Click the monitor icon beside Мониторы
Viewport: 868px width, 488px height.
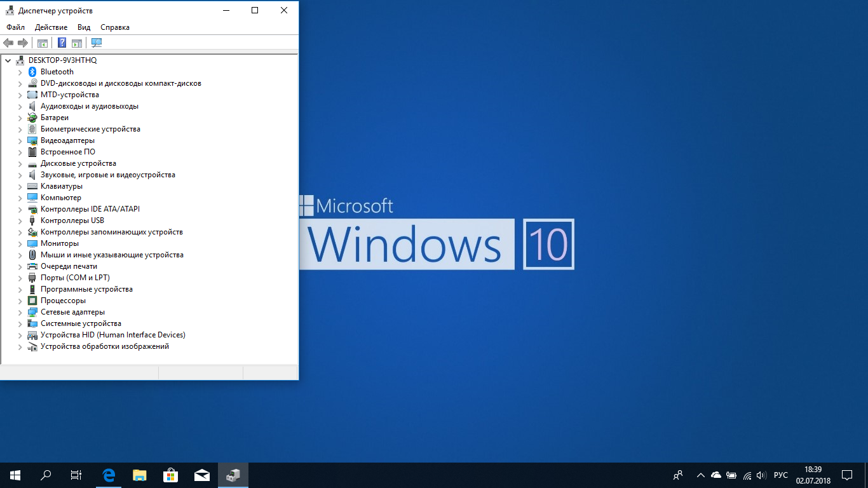click(32, 243)
